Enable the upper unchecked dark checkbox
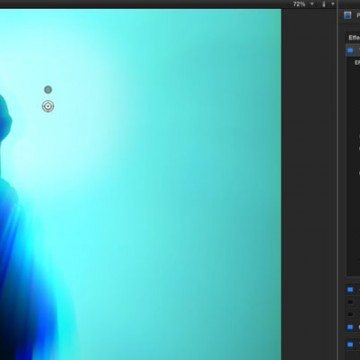360x360 pixels. tap(350, 302)
